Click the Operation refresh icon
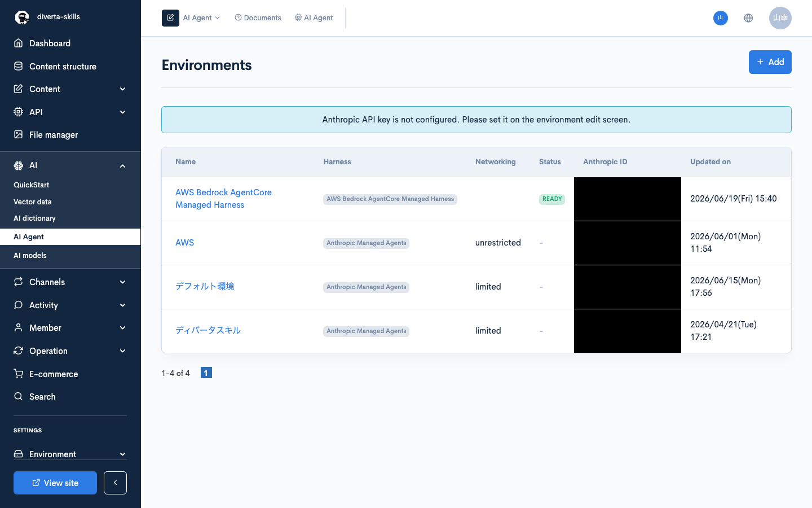 pos(19,351)
